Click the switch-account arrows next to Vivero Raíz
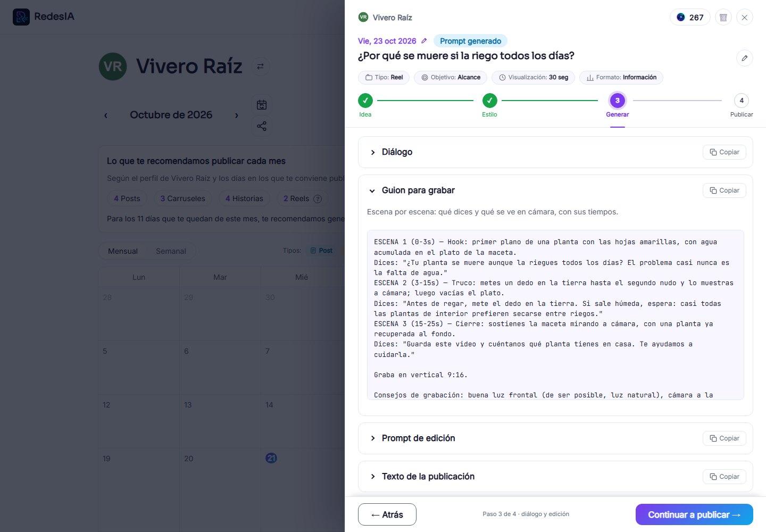This screenshot has width=766, height=532. (x=260, y=66)
